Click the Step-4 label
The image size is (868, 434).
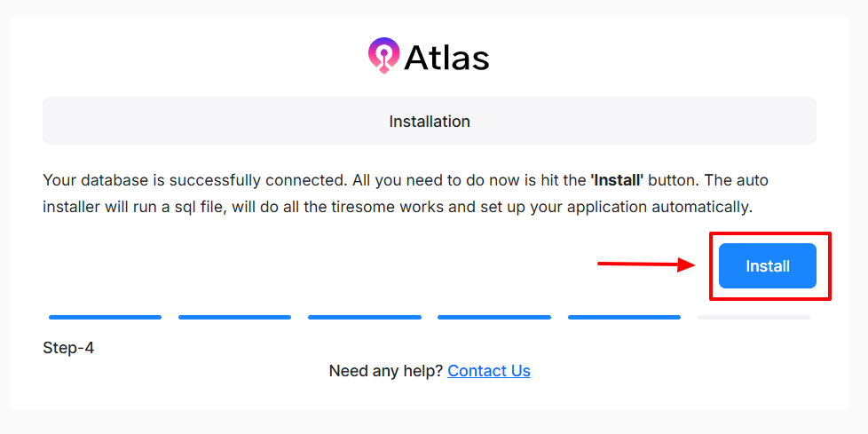pyautogui.click(x=68, y=348)
